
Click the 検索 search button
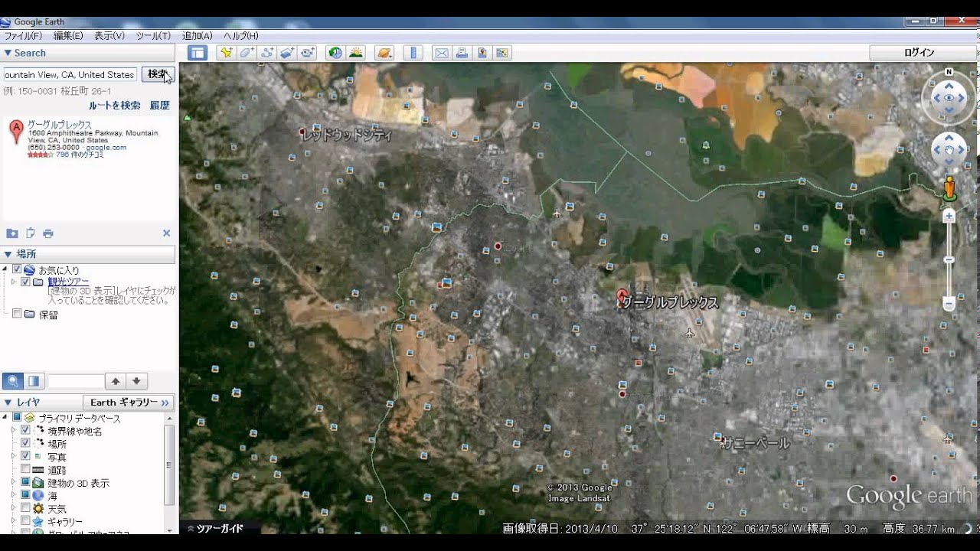click(158, 74)
